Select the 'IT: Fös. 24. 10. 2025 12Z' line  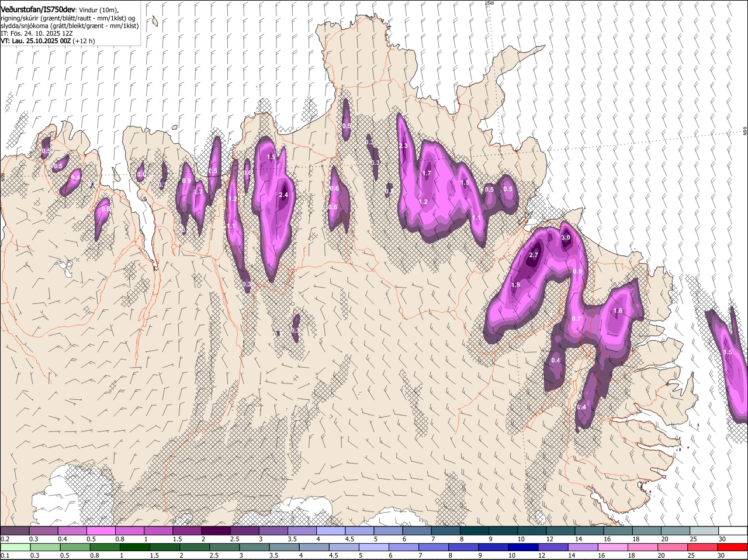(36, 34)
